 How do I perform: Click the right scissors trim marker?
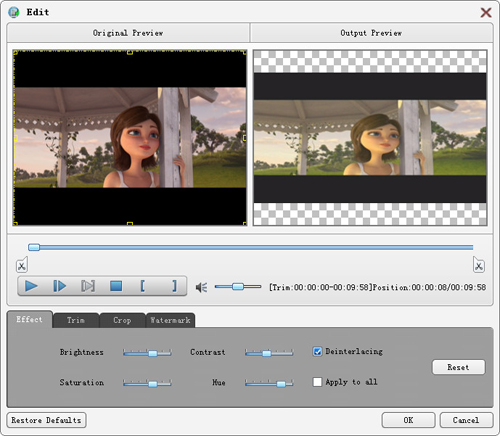479,265
